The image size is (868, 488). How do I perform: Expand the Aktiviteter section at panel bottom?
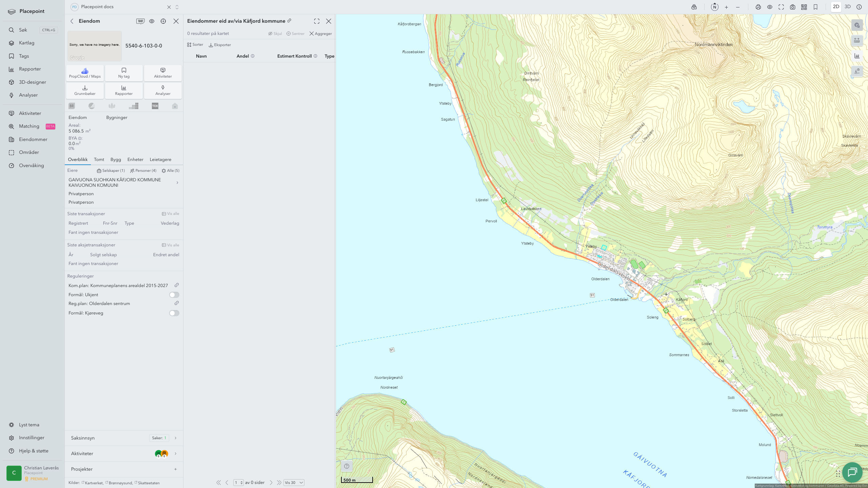click(x=124, y=453)
